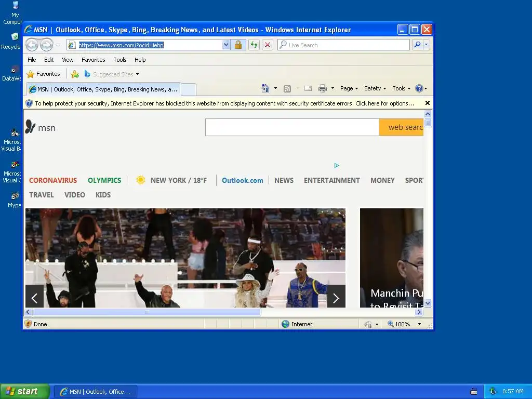Open the TRAVEL navigation link
532x399 pixels.
(x=42, y=195)
